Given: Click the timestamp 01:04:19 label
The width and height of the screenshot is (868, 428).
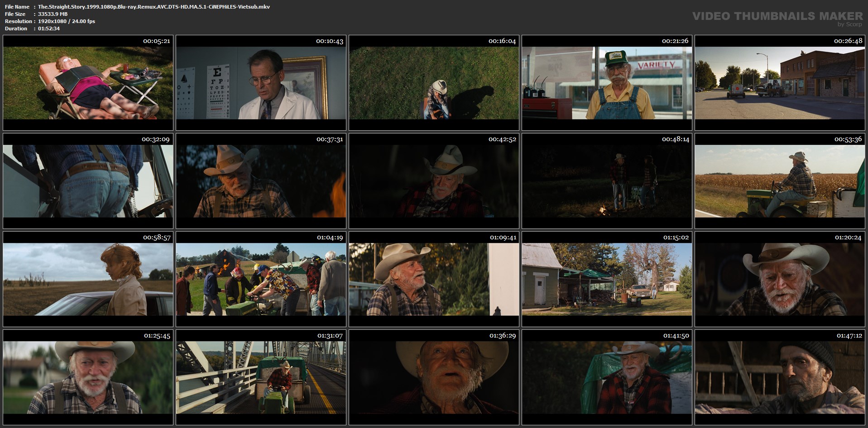Looking at the screenshot, I should [x=330, y=238].
